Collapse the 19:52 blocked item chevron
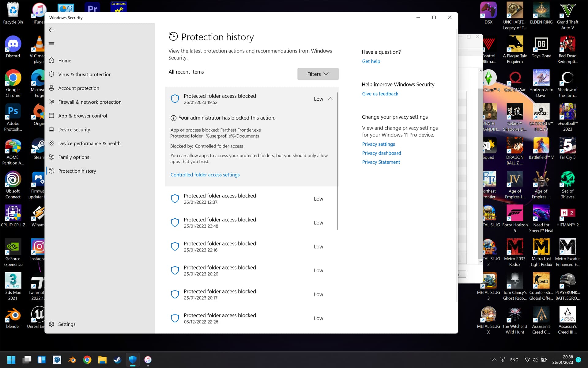This screenshot has height=368, width=588. (x=330, y=99)
